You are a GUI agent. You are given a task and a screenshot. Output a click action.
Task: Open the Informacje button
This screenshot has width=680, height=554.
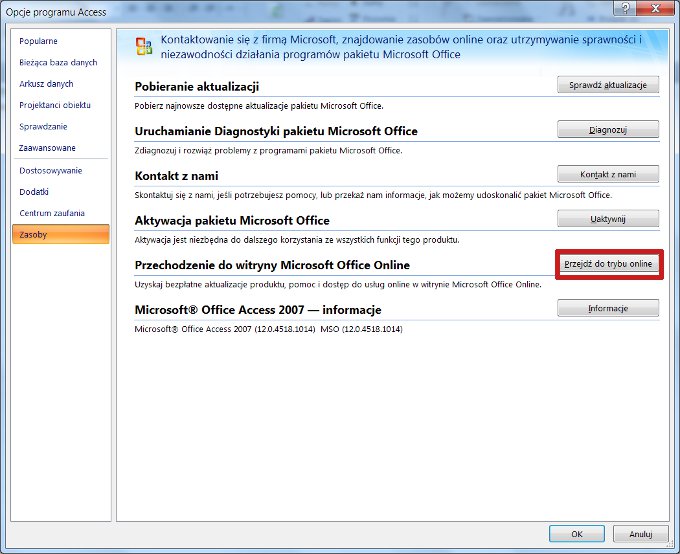tap(608, 308)
